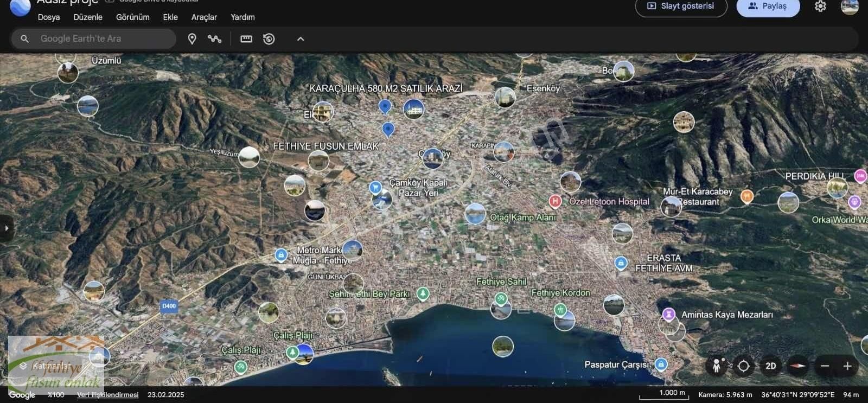Click the Amintas Kaya Mezarları marker icon
The height and width of the screenshot is (403, 868).
point(669,314)
